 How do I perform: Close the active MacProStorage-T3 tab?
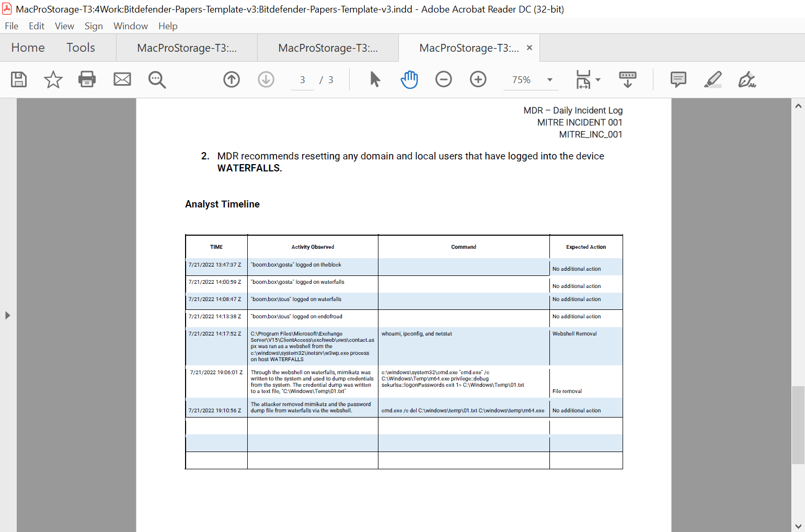[x=530, y=48]
